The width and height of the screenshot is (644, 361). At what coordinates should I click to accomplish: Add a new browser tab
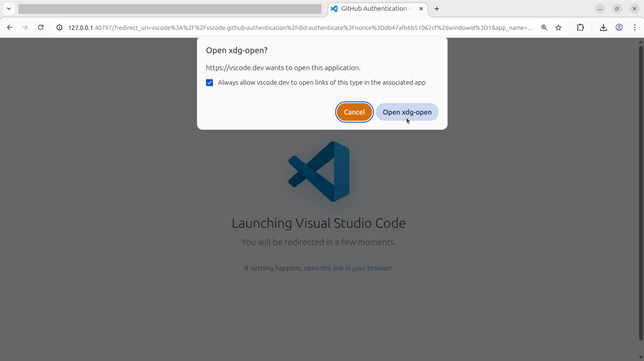coord(437,9)
